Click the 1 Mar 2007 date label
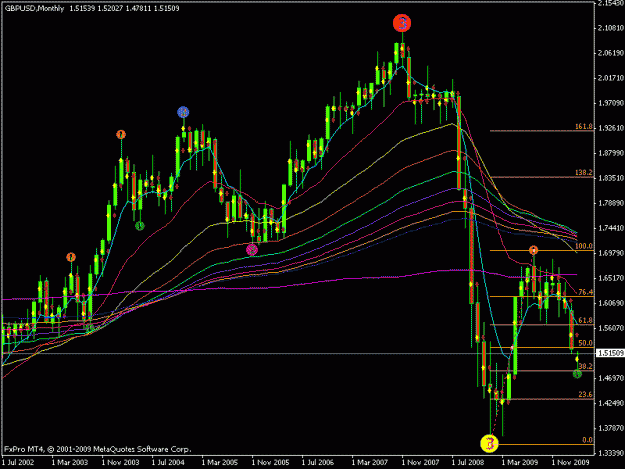This screenshot has width=625, height=469. pos(370,462)
